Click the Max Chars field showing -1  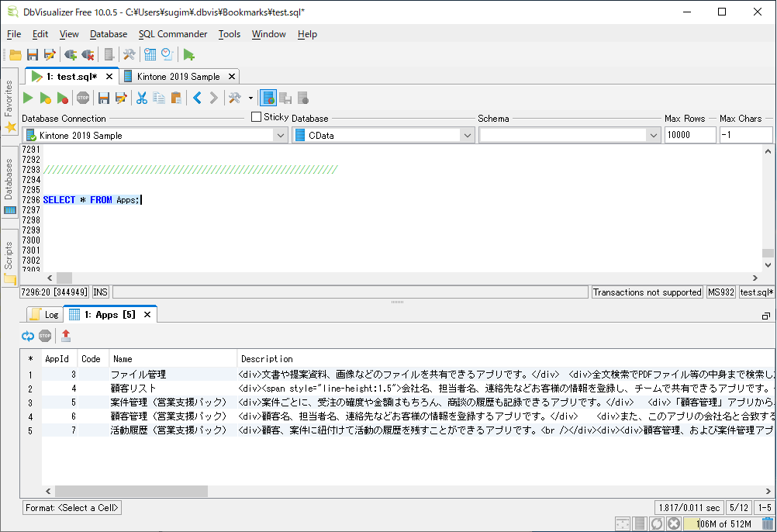[x=746, y=135]
